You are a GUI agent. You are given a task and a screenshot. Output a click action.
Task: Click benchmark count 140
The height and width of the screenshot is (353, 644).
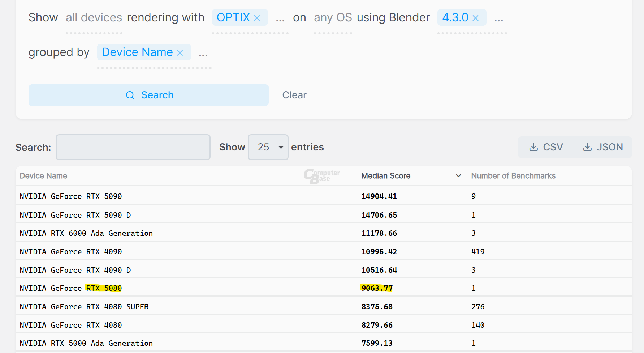click(478, 325)
